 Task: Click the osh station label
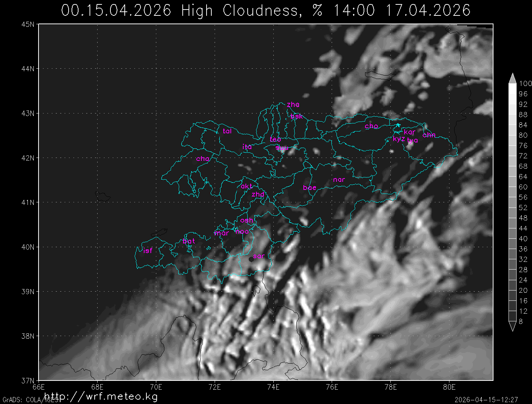point(247,220)
